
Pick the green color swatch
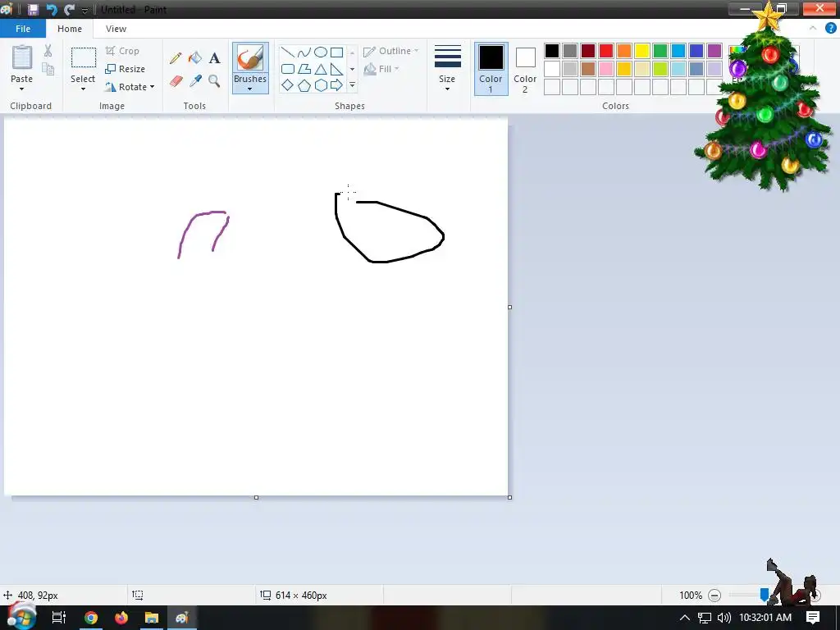tap(660, 51)
